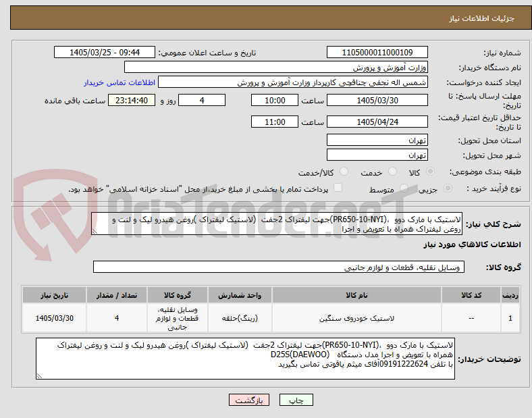The image size is (532, 418).
Task: Click the ساعت باقی مانده label
Action: (x=75, y=101)
